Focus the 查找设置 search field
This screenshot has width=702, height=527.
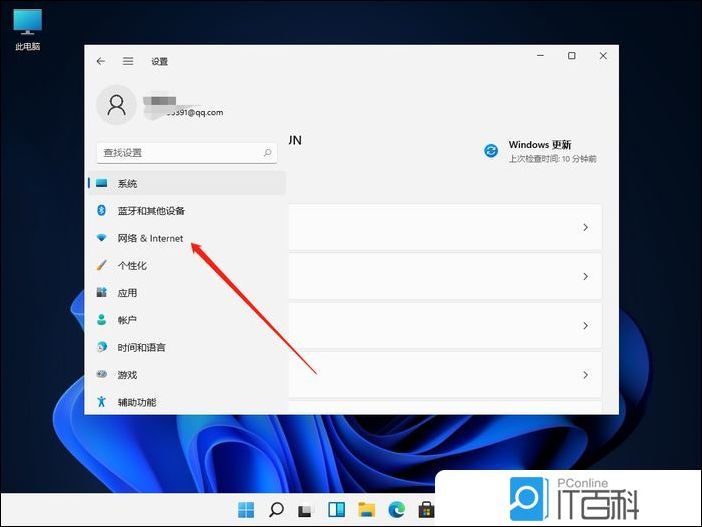pyautogui.click(x=187, y=153)
